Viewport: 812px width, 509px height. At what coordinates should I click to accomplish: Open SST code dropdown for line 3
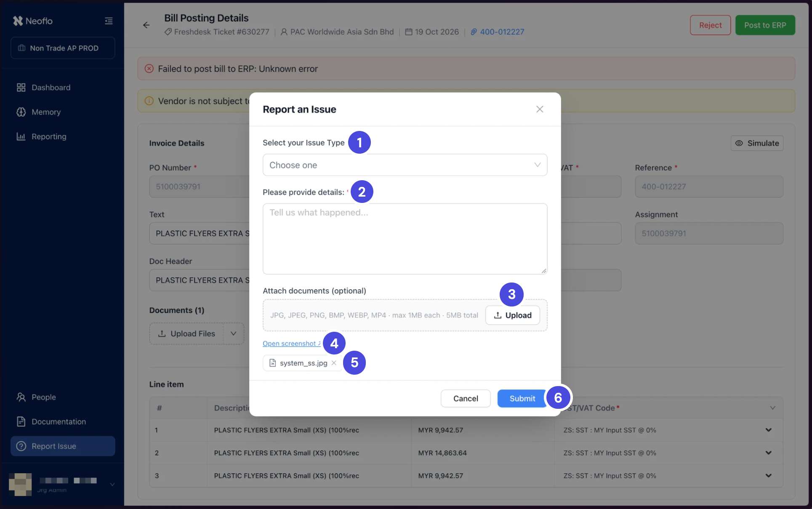pyautogui.click(x=768, y=475)
